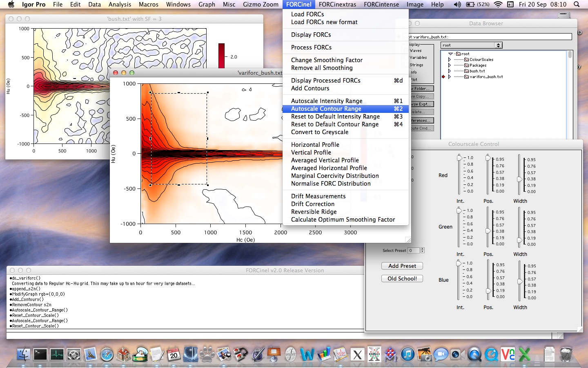
Task: Click the Igor Pro dock icon
Action: click(x=341, y=354)
